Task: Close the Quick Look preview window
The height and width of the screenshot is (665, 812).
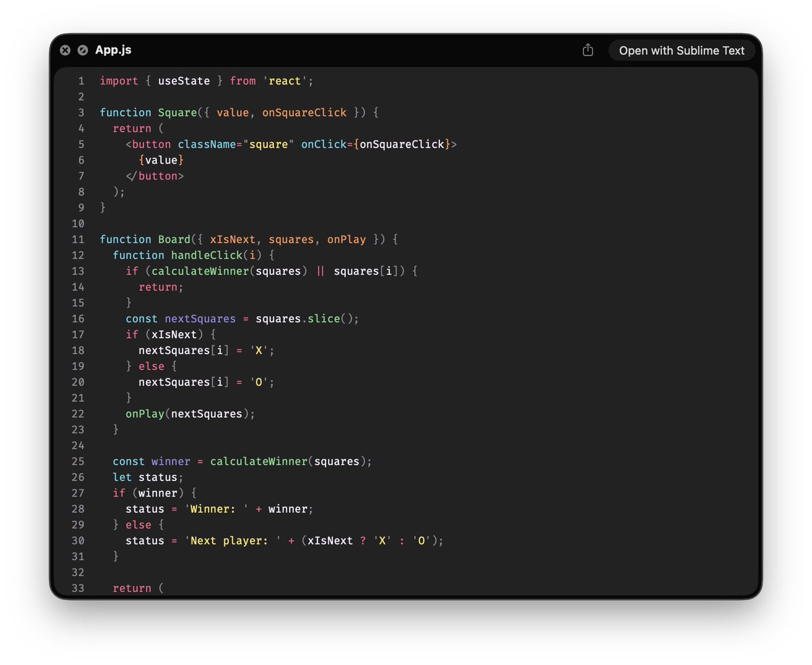Action: pyautogui.click(x=65, y=50)
